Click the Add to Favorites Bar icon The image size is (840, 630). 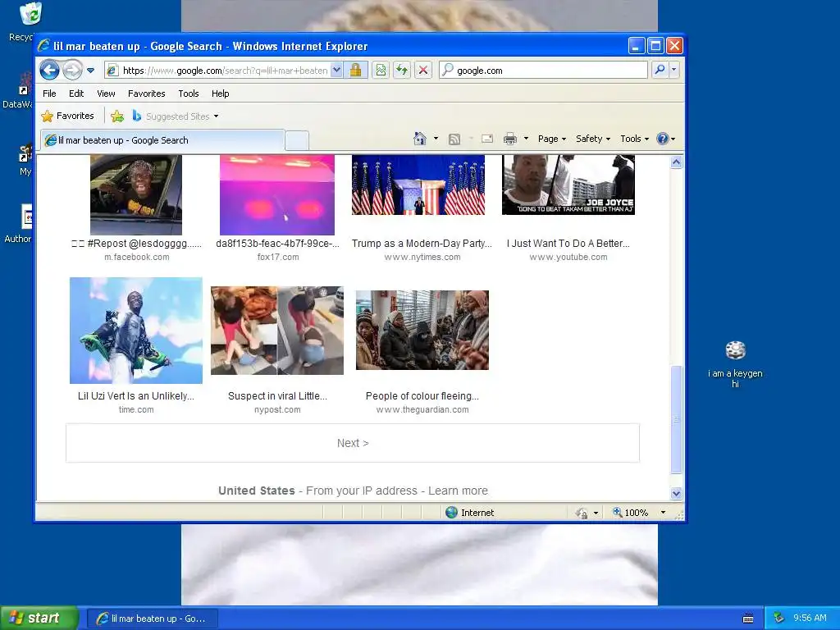tap(116, 116)
